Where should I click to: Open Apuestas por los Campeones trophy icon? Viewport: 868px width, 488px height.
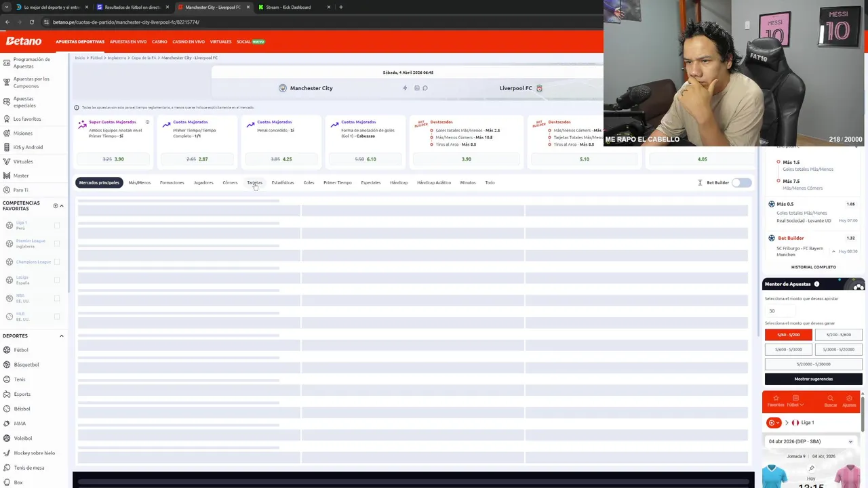pos(6,83)
